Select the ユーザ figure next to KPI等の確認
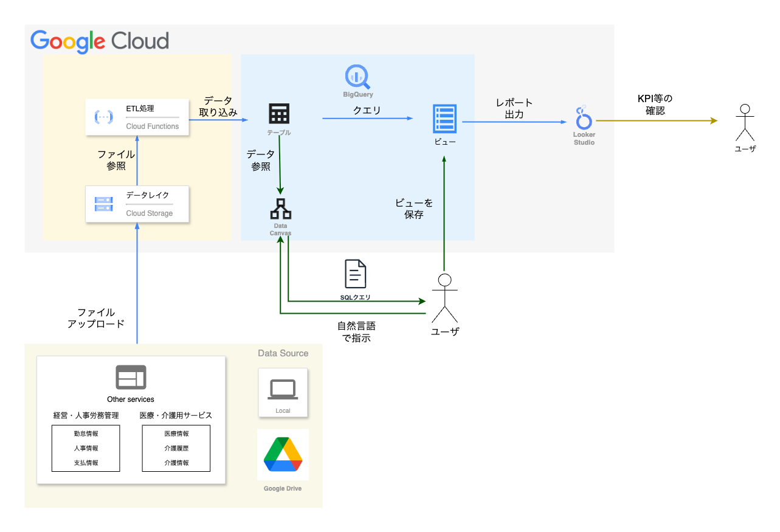Image resolution: width=780 pixels, height=532 pixels. tap(745, 123)
